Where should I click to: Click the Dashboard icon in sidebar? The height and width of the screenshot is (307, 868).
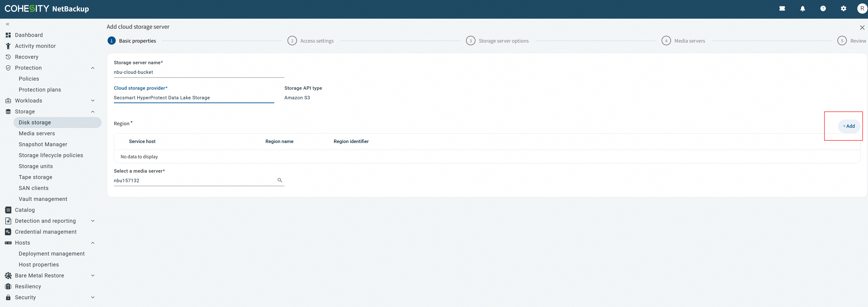click(x=8, y=35)
